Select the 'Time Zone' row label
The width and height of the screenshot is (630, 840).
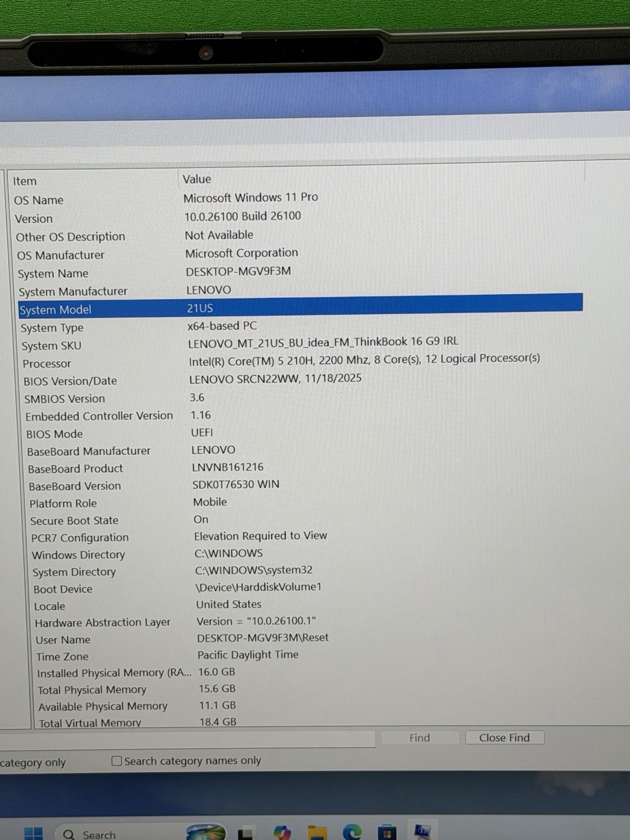(x=62, y=657)
